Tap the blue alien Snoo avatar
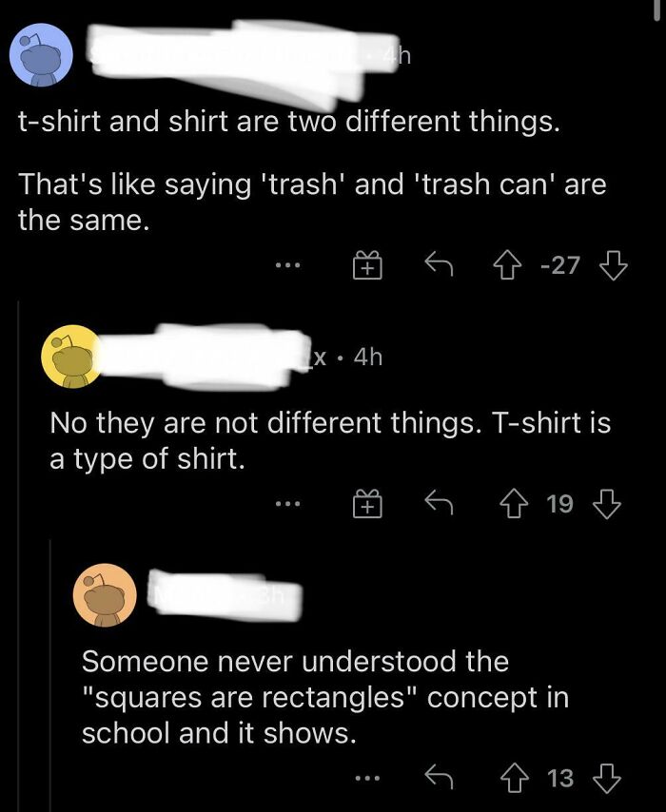 click(44, 55)
